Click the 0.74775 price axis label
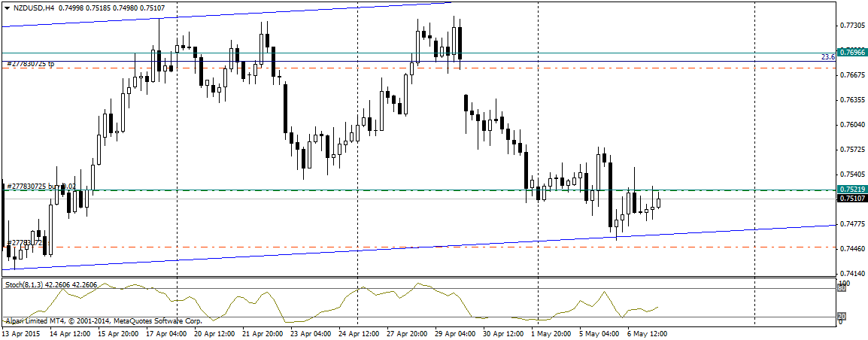The image size is (868, 340). tap(851, 223)
